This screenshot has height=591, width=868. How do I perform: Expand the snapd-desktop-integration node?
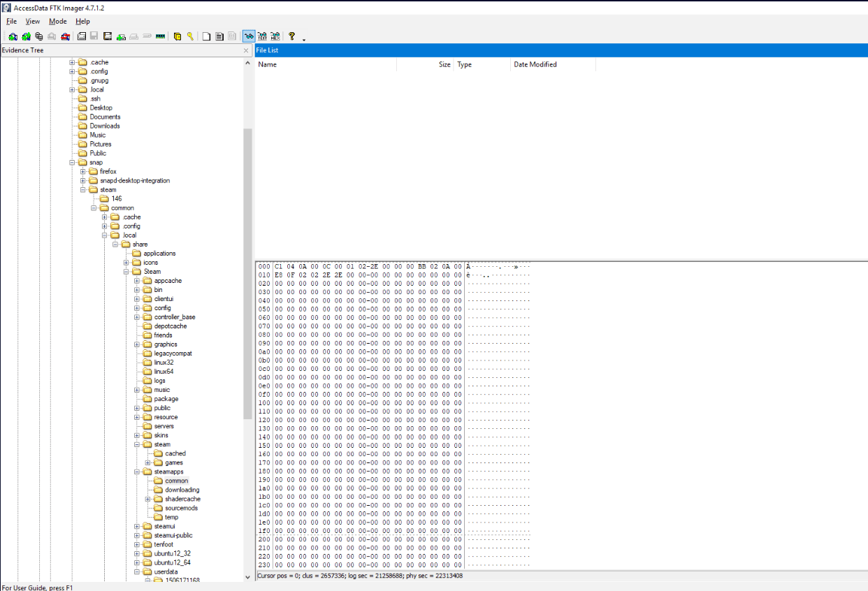[x=83, y=180]
